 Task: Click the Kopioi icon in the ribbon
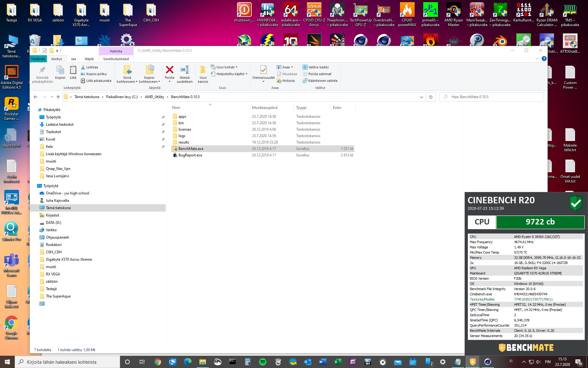coord(60,70)
